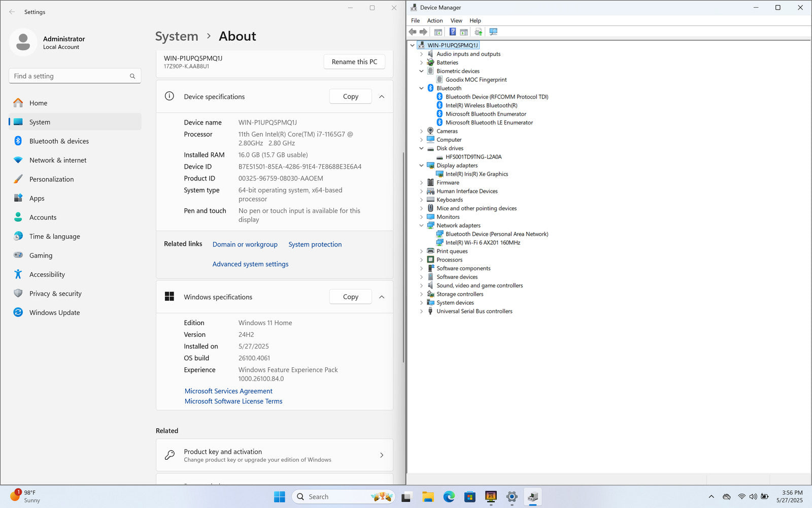Select Intel(R) Wi-Fi 6 AX201 160MHz adapter

[483, 243]
